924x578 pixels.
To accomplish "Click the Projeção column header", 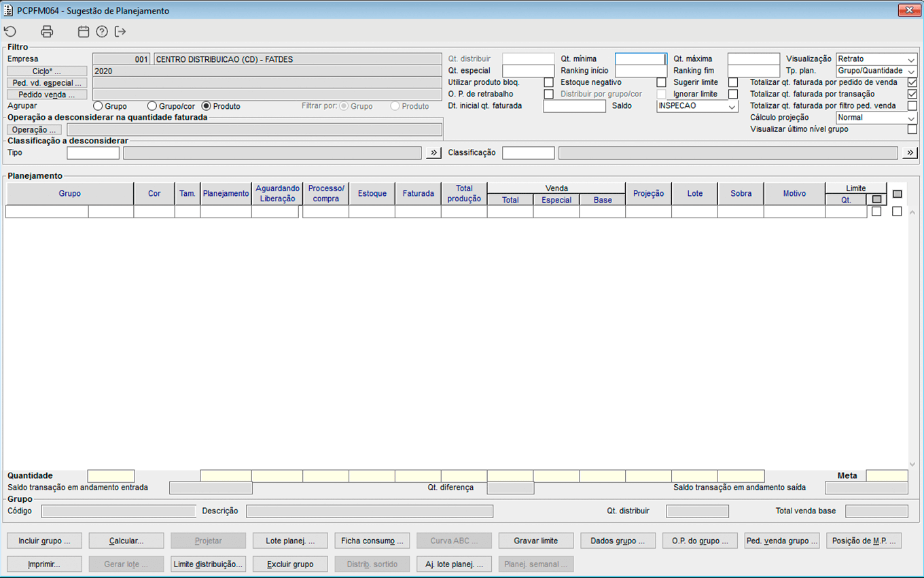I will (648, 194).
